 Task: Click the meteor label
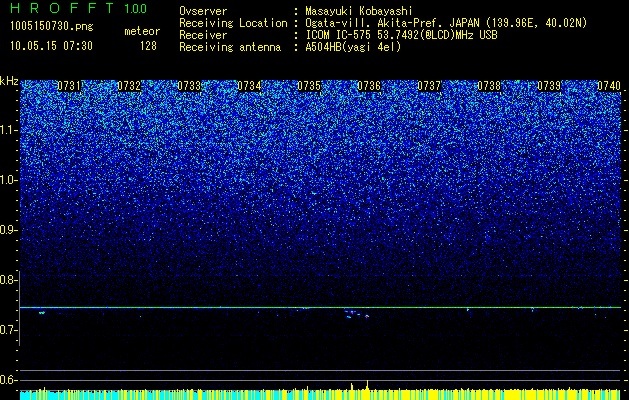(142, 31)
